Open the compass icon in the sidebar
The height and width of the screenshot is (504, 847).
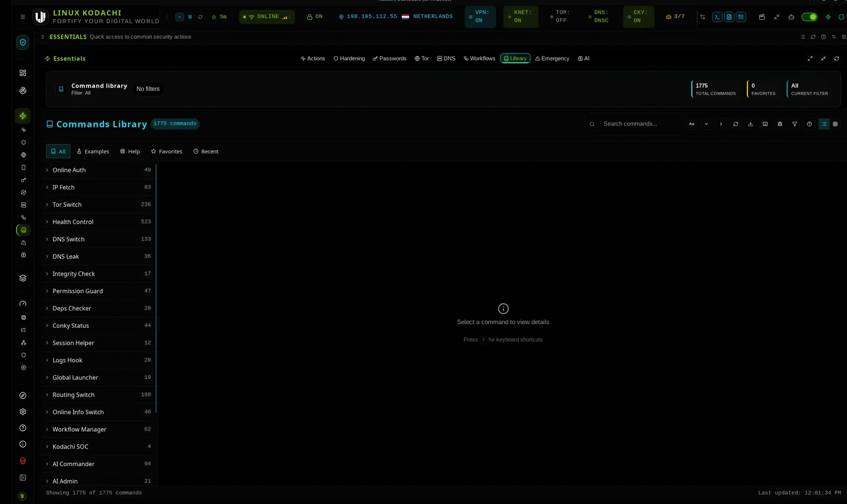coord(23,396)
